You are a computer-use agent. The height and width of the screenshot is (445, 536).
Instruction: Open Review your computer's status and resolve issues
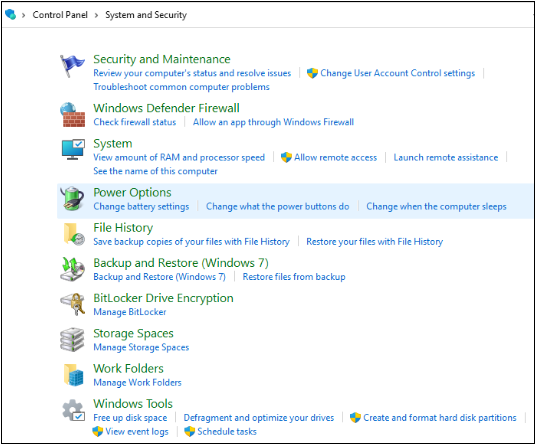point(192,73)
